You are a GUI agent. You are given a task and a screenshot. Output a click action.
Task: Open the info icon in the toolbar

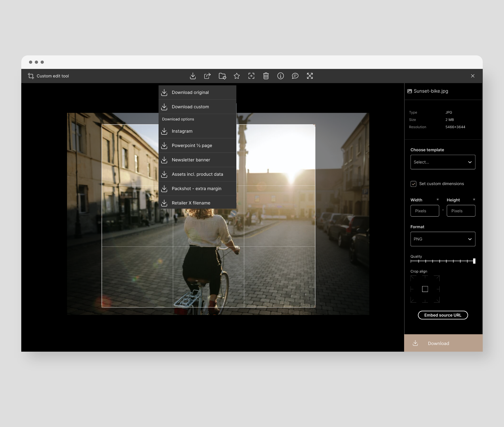tap(280, 76)
